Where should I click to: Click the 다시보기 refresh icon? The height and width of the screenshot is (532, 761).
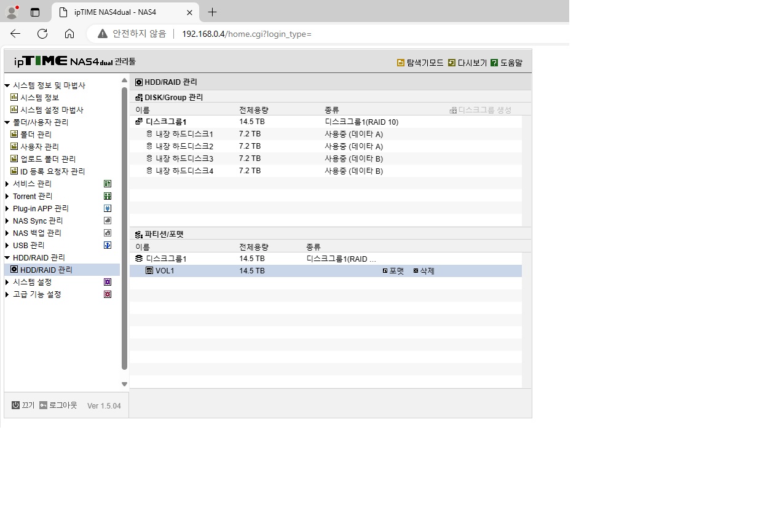[452, 63]
